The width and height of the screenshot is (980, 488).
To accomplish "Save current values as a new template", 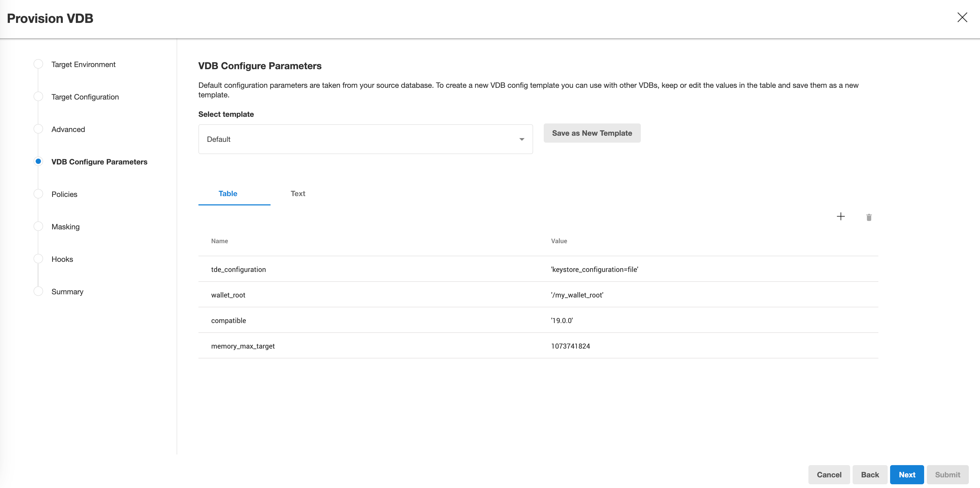I will (592, 133).
